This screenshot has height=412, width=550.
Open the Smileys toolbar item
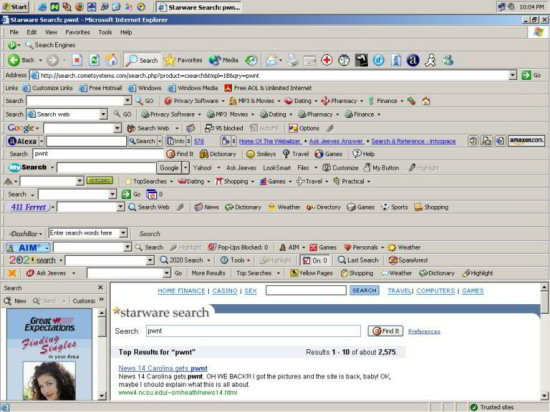(x=261, y=154)
